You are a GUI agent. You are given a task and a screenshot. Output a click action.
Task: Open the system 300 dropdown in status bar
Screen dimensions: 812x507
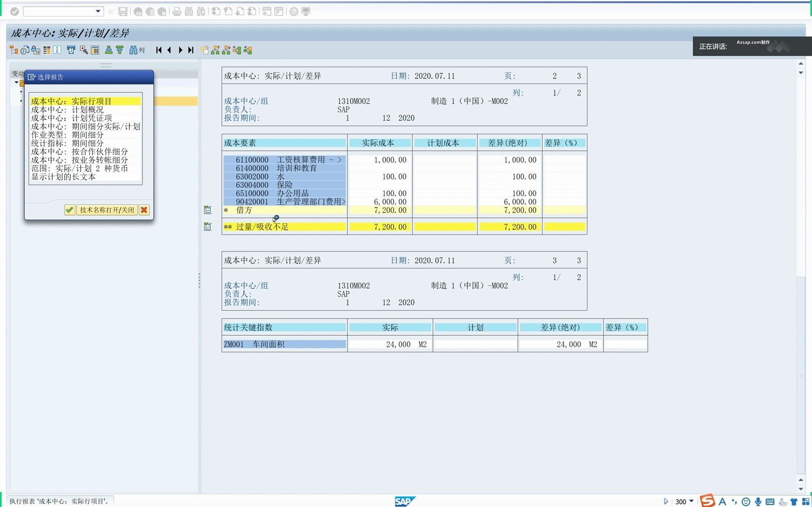click(691, 501)
